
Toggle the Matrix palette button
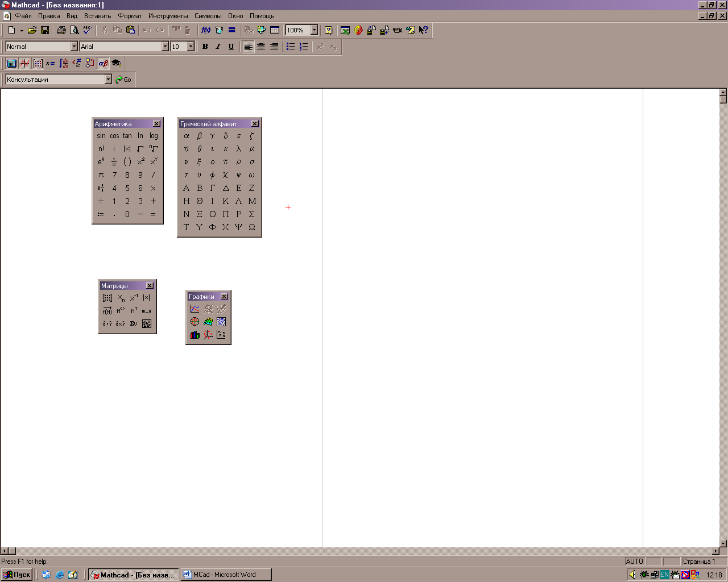pos(38,63)
